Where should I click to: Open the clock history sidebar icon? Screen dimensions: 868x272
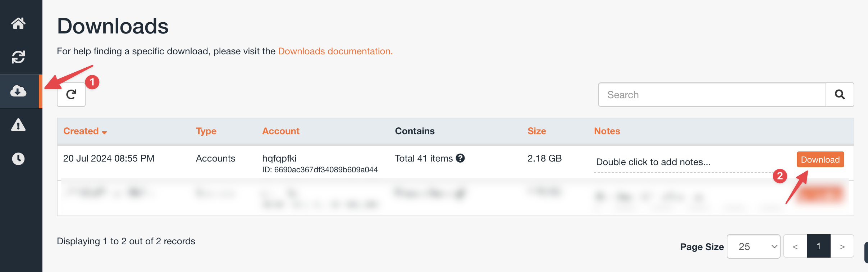[18, 159]
